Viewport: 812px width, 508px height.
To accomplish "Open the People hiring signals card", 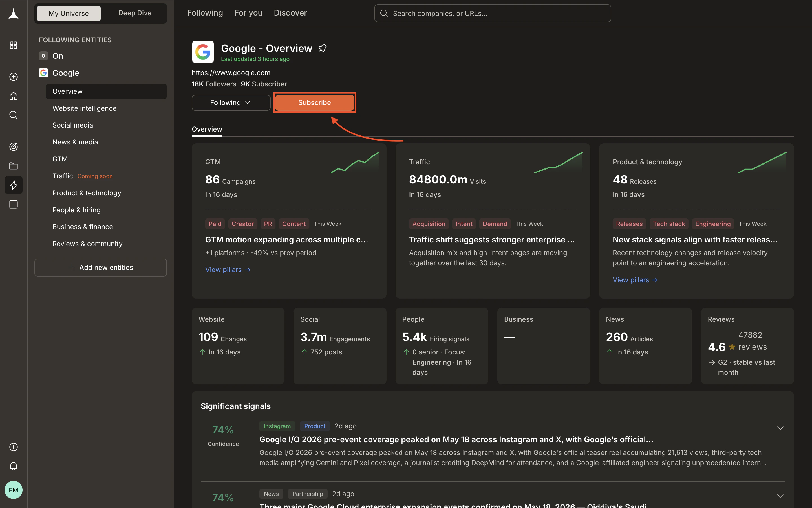I will pyautogui.click(x=442, y=346).
